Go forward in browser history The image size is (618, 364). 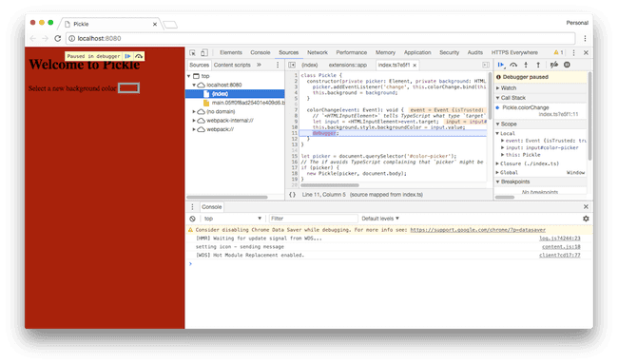coord(45,38)
